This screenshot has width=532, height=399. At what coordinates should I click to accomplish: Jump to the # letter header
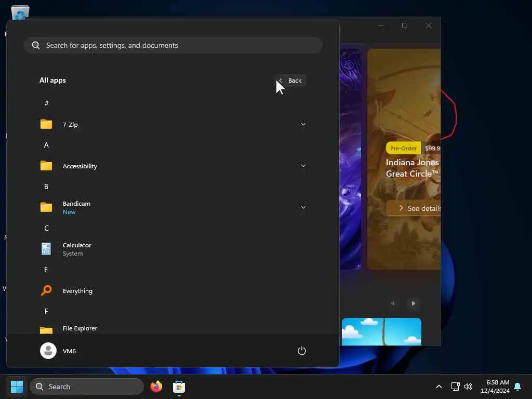pos(46,103)
